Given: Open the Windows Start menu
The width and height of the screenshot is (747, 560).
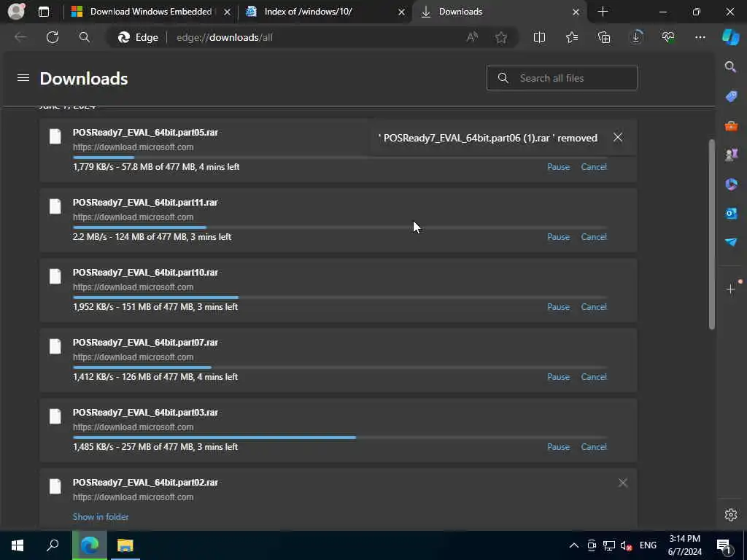Looking at the screenshot, I should 18,545.
